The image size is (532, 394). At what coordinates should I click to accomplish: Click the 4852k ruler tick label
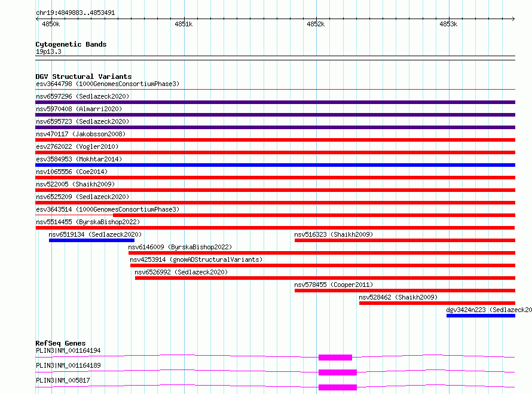[x=316, y=24]
